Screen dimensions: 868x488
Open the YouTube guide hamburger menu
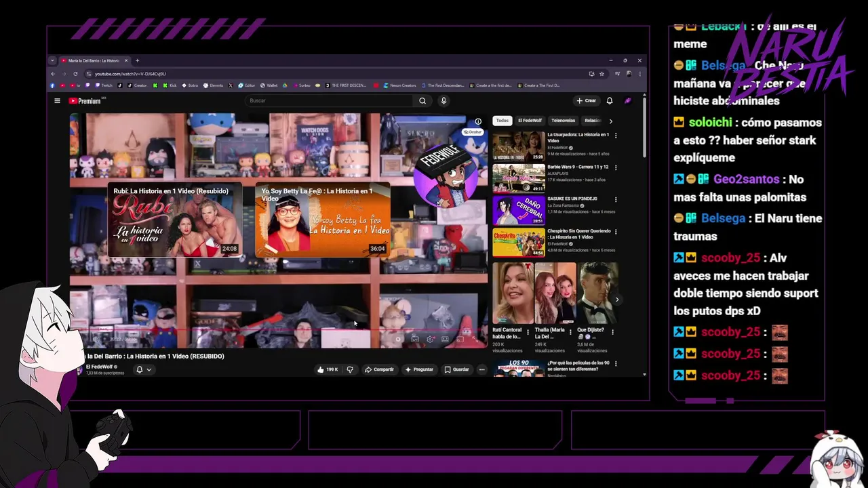tap(57, 101)
